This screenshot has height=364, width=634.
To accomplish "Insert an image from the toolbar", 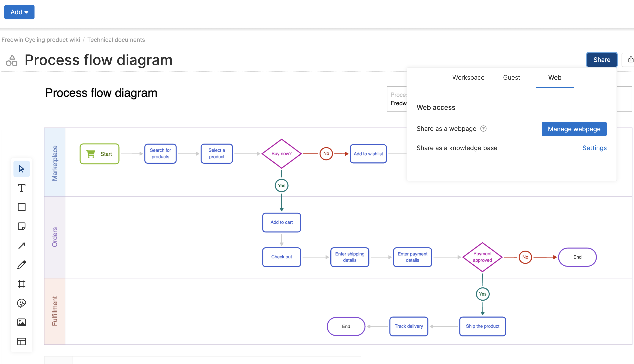I will pyautogui.click(x=21, y=322).
